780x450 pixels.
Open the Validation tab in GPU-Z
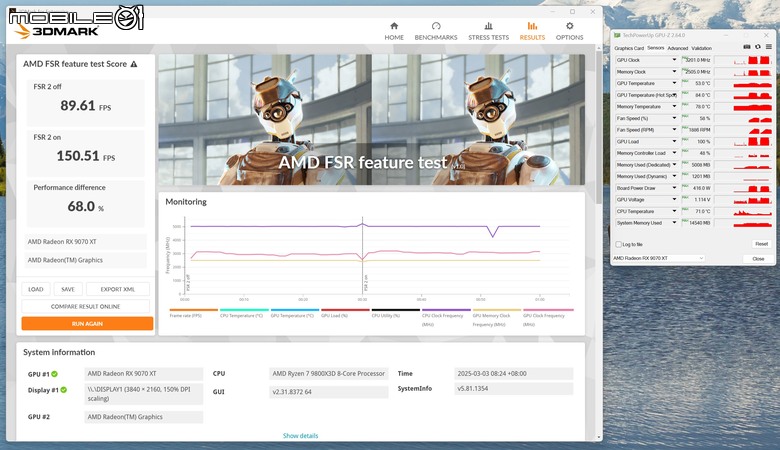[701, 48]
